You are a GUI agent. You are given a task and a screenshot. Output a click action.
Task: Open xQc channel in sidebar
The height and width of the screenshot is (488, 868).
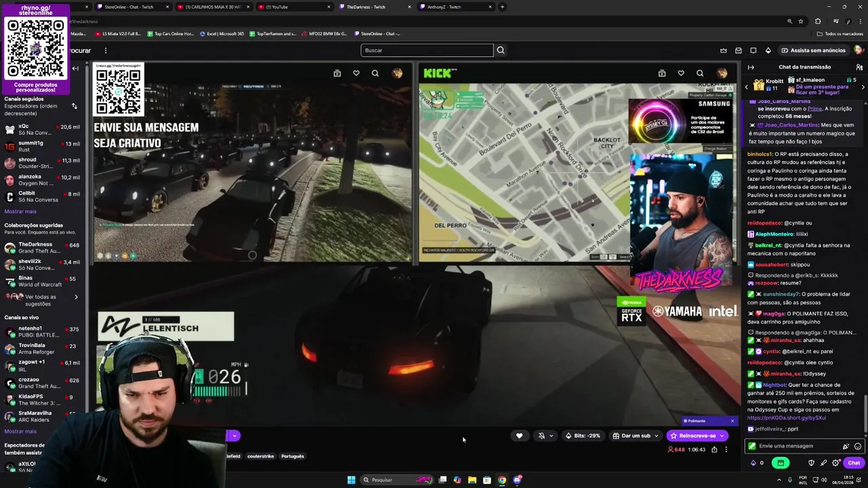(x=42, y=129)
